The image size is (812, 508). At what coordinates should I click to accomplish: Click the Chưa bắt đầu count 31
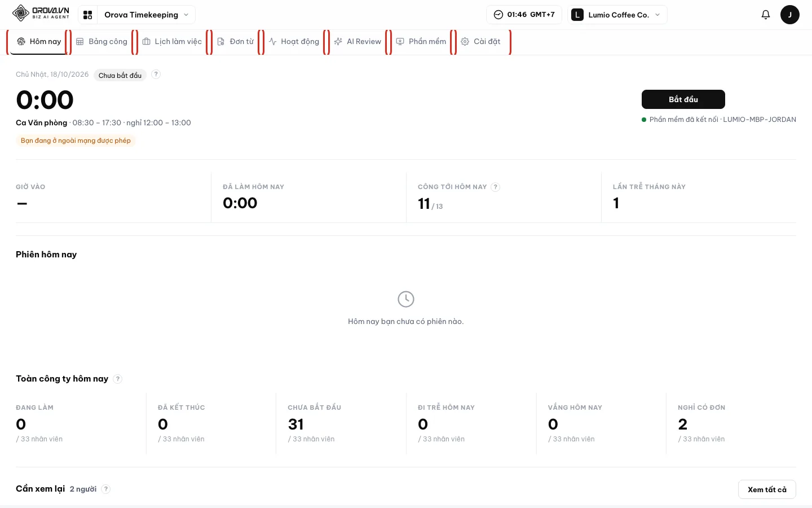[x=296, y=424]
